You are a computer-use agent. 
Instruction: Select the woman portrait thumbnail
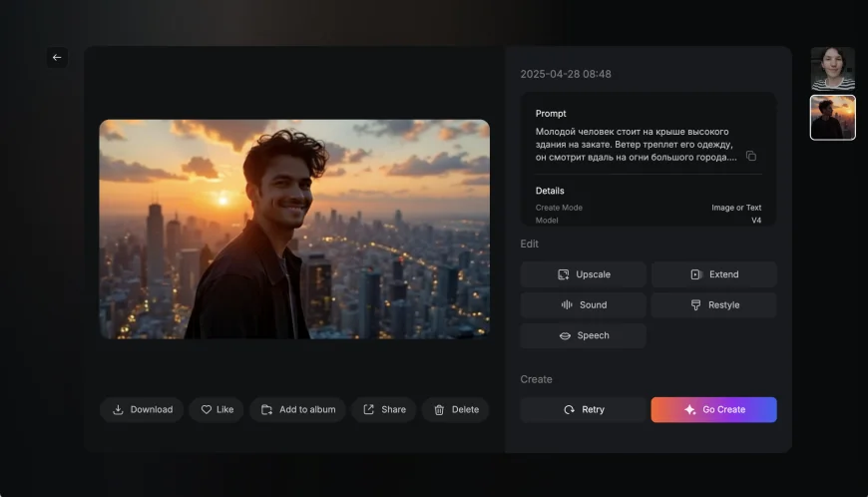(x=832, y=69)
